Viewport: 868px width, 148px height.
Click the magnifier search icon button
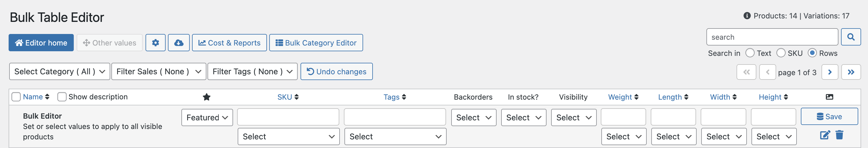coord(850,37)
